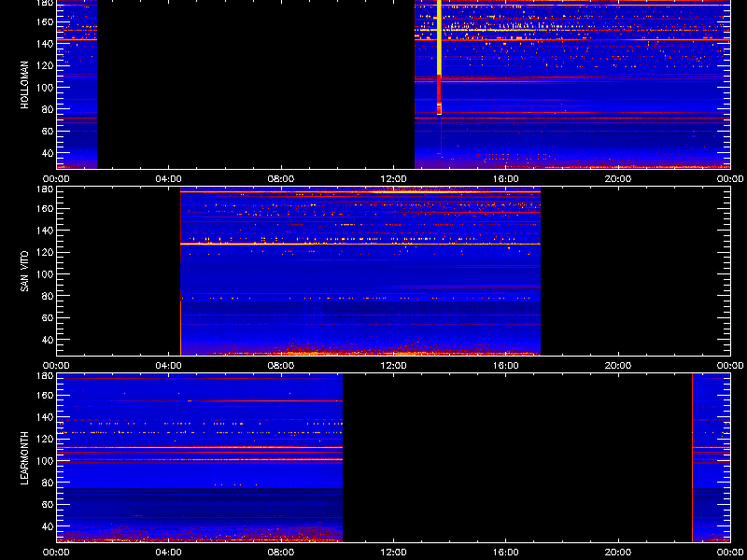The height and width of the screenshot is (560, 747).
Task: Pick the 08:00 time label under San Vito panel
Action: 281,366
